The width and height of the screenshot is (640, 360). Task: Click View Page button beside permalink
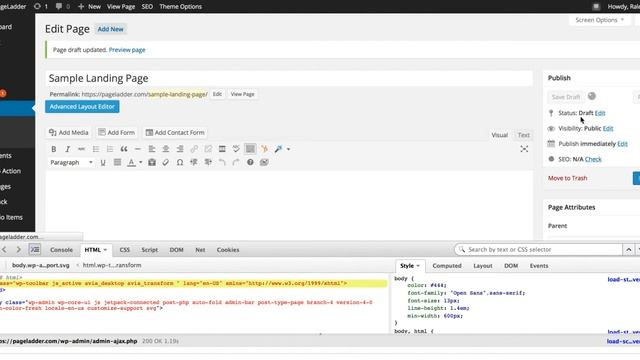tap(242, 94)
